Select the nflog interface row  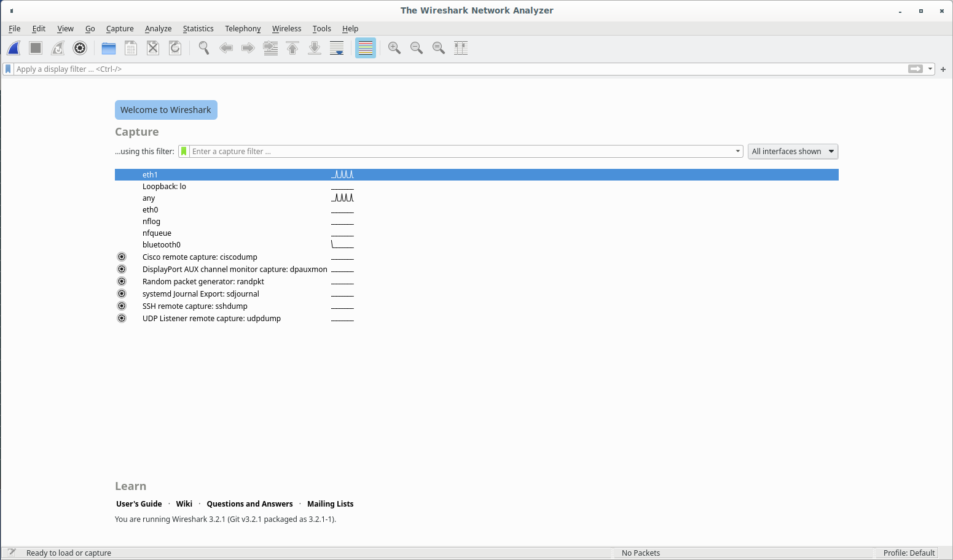[477, 221]
